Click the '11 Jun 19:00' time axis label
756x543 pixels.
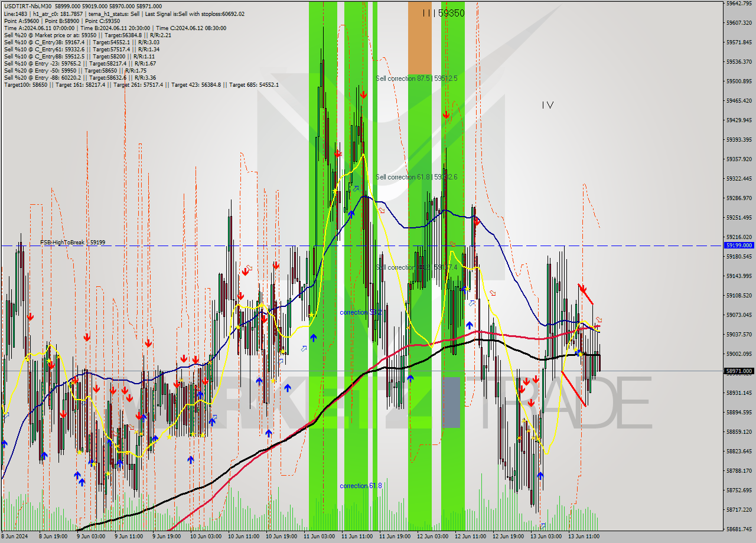[x=394, y=537]
